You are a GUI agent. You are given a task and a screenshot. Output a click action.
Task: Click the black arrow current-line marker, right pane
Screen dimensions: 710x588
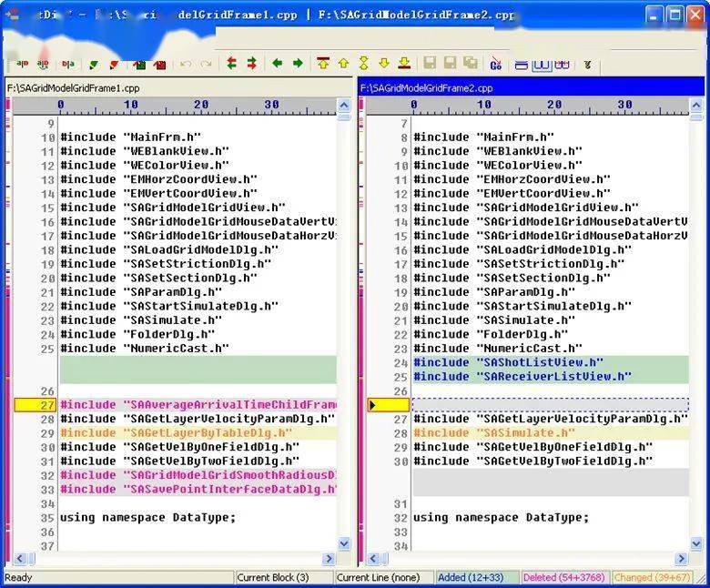[372, 405]
